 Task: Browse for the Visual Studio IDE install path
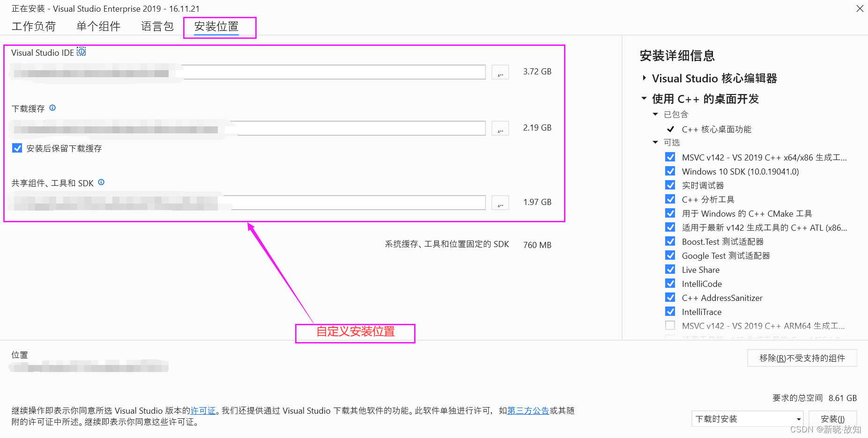[500, 72]
